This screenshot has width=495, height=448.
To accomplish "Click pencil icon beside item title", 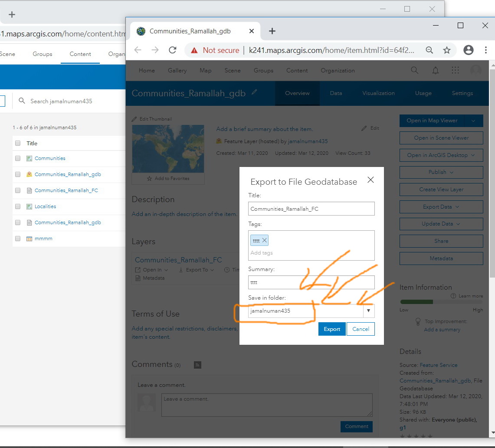I will 255,92.
